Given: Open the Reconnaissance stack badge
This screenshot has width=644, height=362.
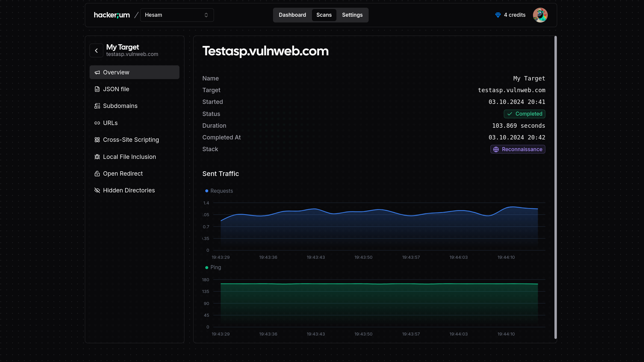Looking at the screenshot, I should [518, 149].
